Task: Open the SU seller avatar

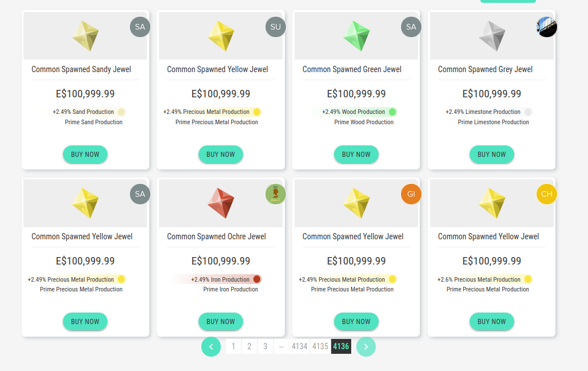Action: (276, 27)
